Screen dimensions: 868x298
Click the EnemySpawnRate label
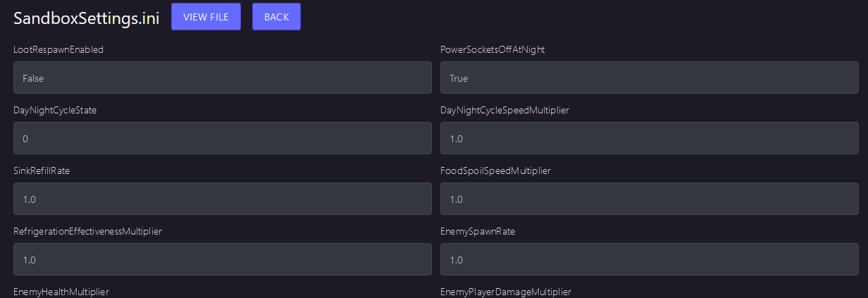pyautogui.click(x=478, y=232)
